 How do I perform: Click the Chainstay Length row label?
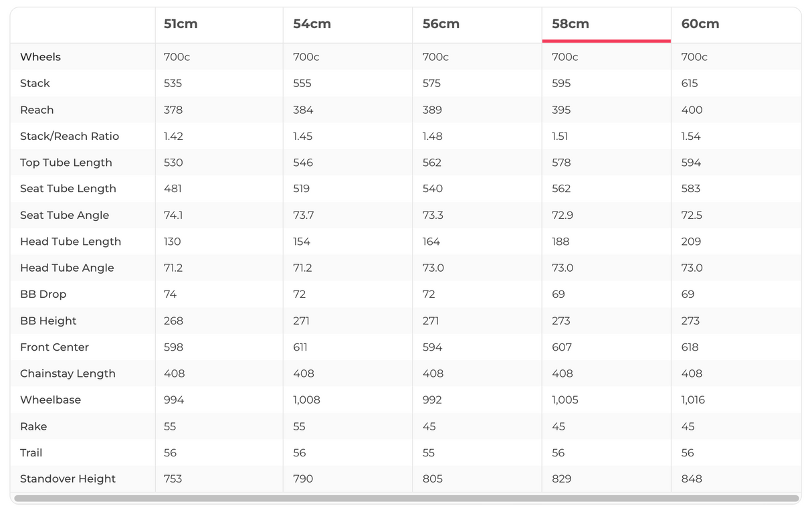pos(68,373)
